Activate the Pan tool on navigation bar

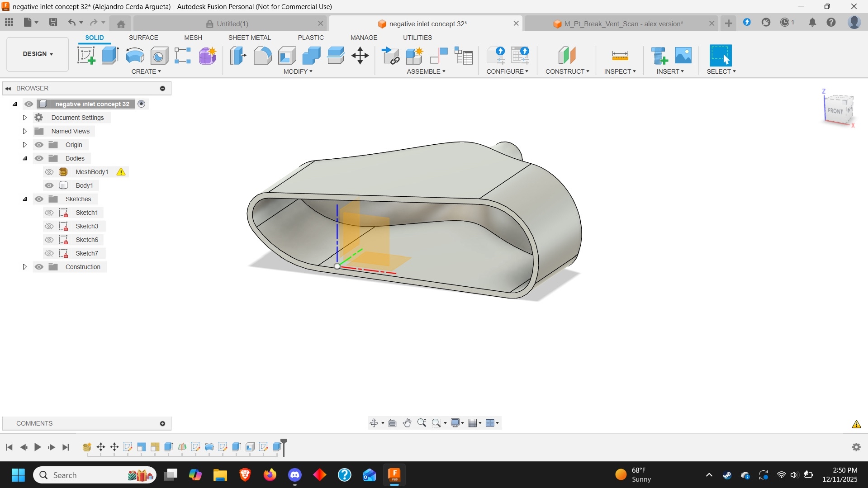[407, 423]
